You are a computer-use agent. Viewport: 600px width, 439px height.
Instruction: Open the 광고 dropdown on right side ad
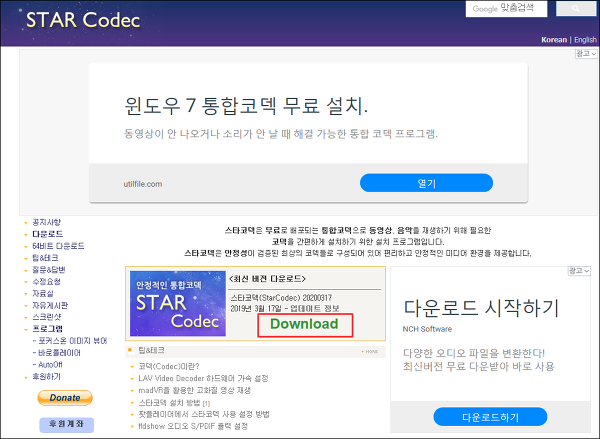pos(579,271)
